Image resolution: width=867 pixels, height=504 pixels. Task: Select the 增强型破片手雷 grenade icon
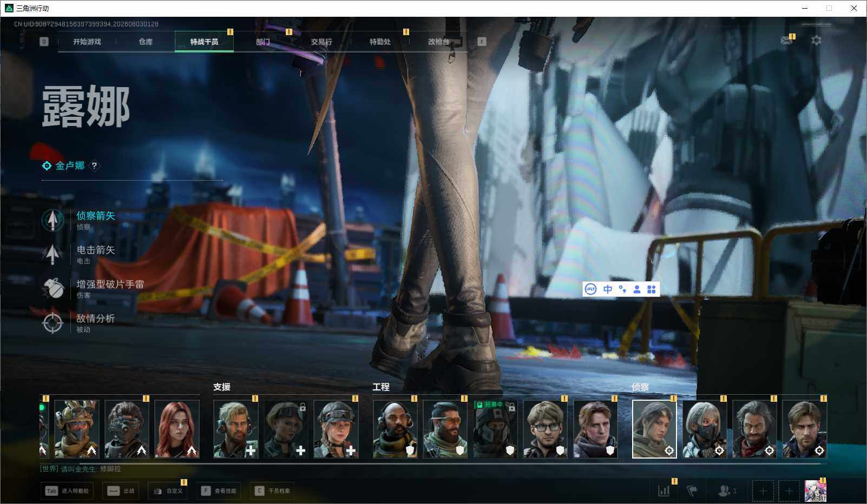pos(52,288)
